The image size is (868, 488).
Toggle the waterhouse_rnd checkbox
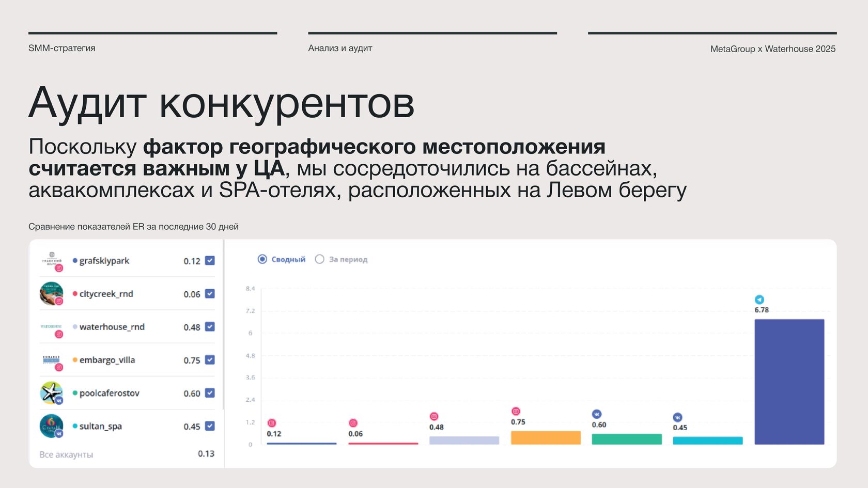[x=210, y=326]
